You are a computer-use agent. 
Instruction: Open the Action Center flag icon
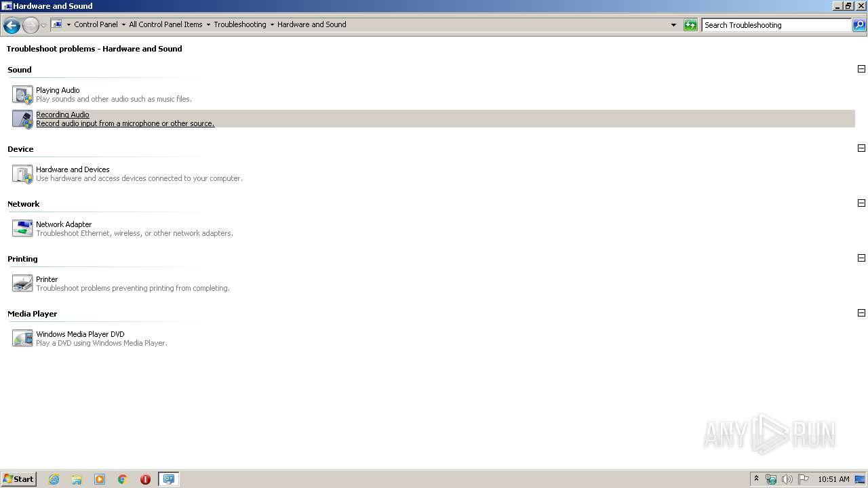(804, 479)
